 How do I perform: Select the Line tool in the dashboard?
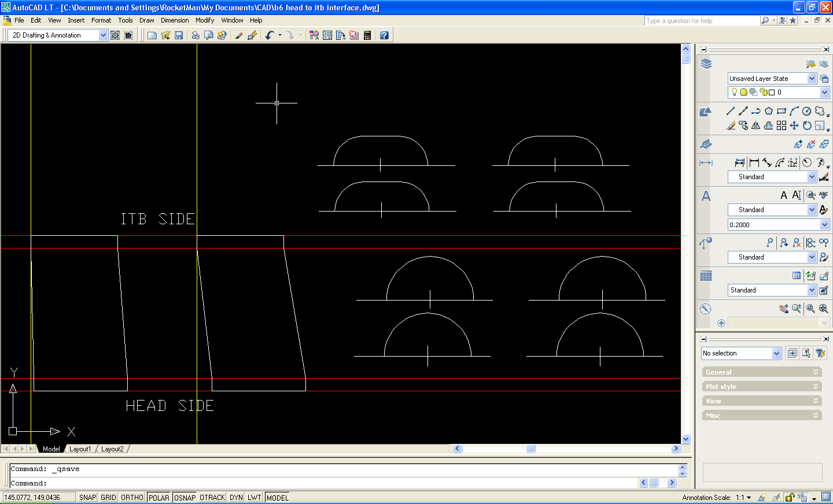click(x=731, y=111)
